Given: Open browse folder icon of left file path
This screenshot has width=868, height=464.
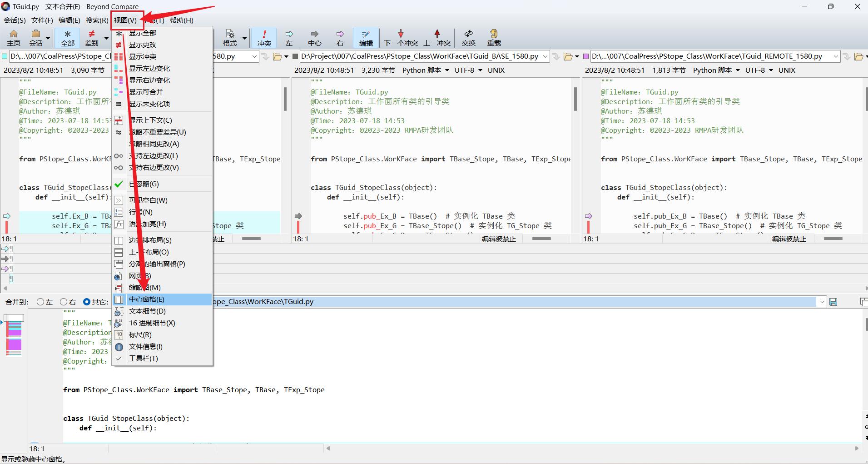Looking at the screenshot, I should point(277,56).
